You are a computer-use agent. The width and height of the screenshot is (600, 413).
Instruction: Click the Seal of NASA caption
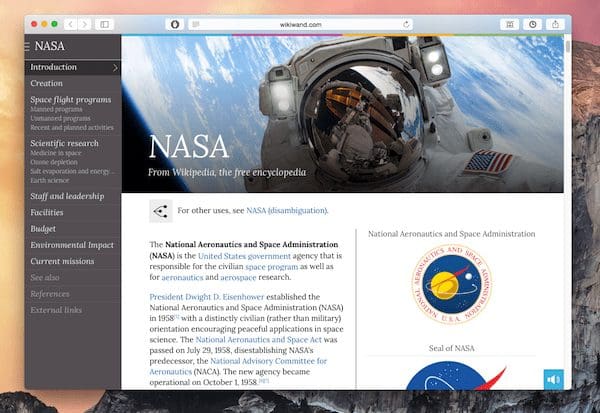coord(452,348)
